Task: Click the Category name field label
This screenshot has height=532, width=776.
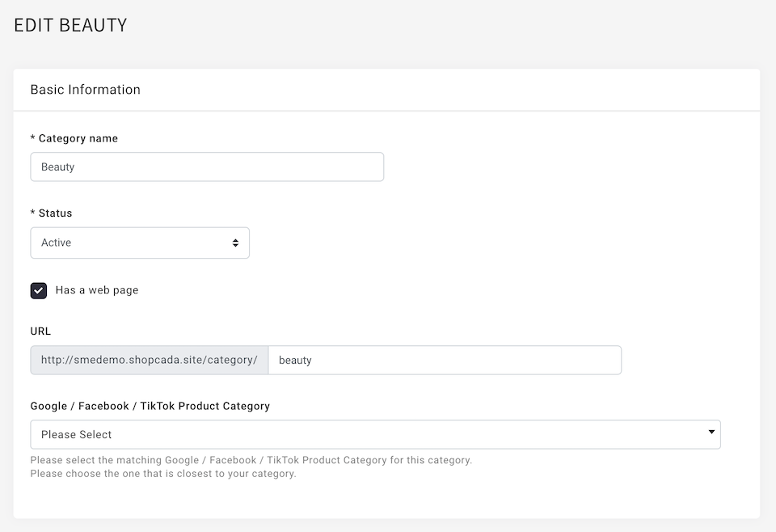Action: (x=78, y=138)
